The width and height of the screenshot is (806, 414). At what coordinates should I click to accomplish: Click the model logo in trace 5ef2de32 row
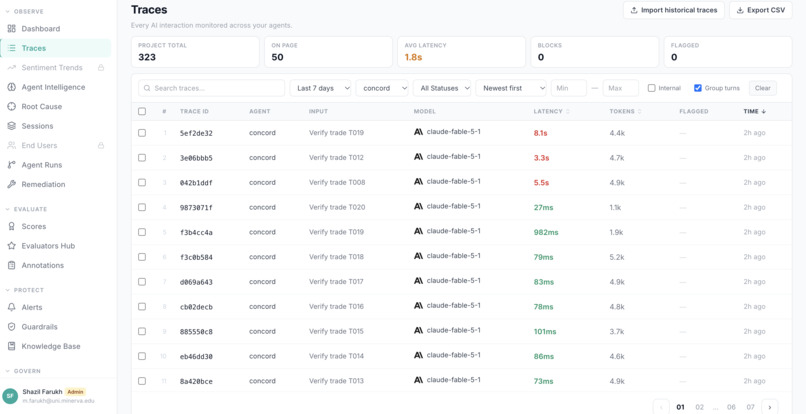pos(418,132)
